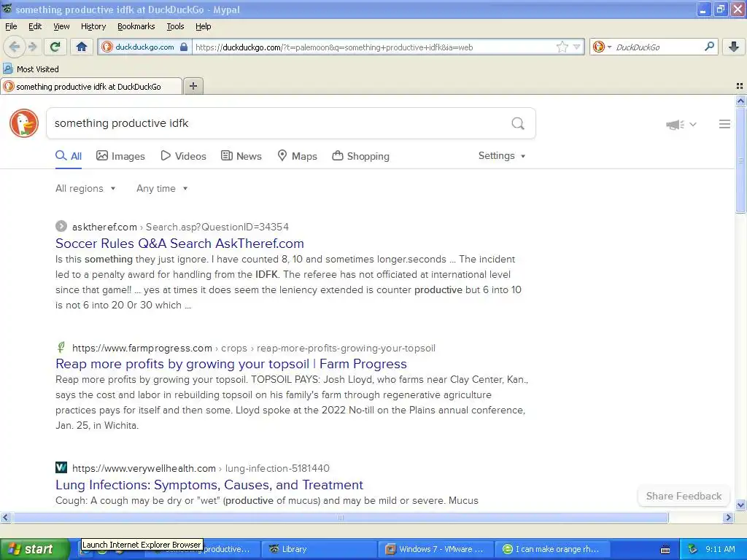
Task: Open the Most Visited bookmarks folder
Action: [31, 69]
